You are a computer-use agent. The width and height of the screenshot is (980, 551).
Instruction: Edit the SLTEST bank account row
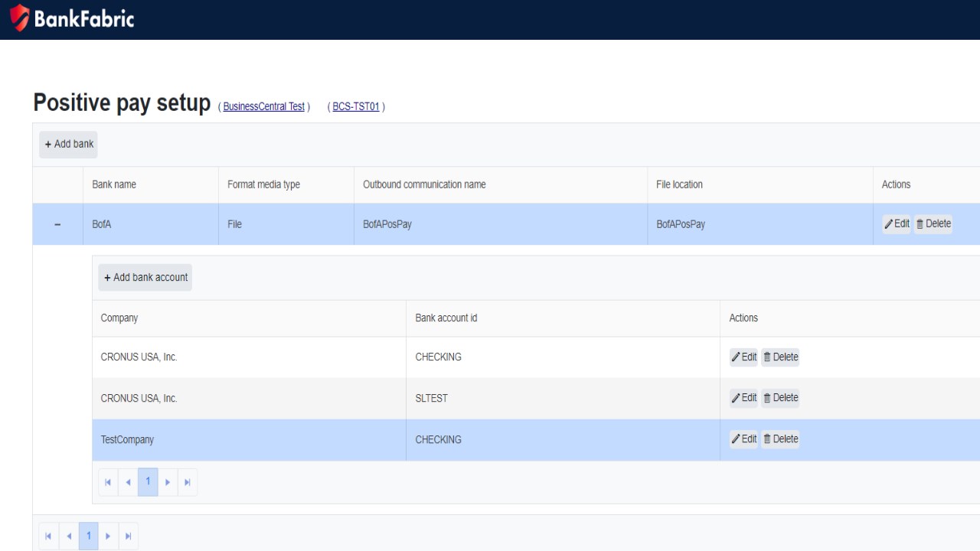[x=743, y=397]
